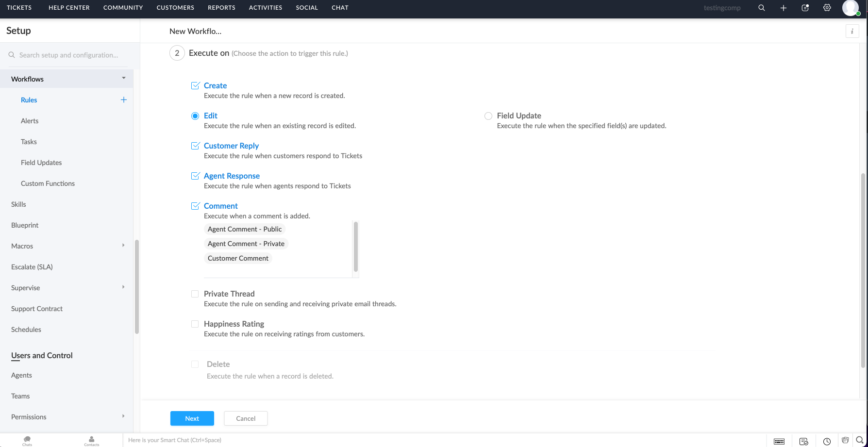The height and width of the screenshot is (447, 868).
Task: Open Agents in the sidebar
Action: coord(21,375)
